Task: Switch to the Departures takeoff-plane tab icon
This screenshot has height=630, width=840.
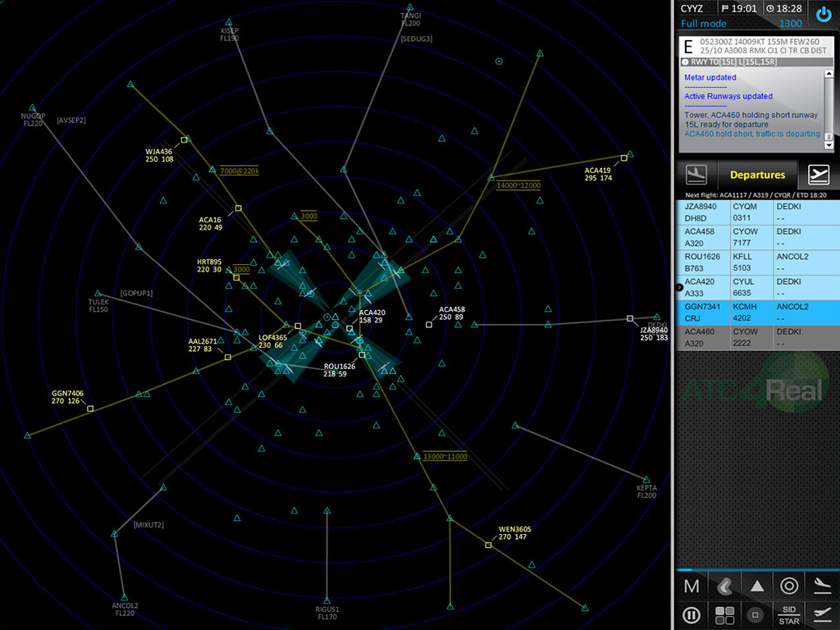Action: click(819, 175)
